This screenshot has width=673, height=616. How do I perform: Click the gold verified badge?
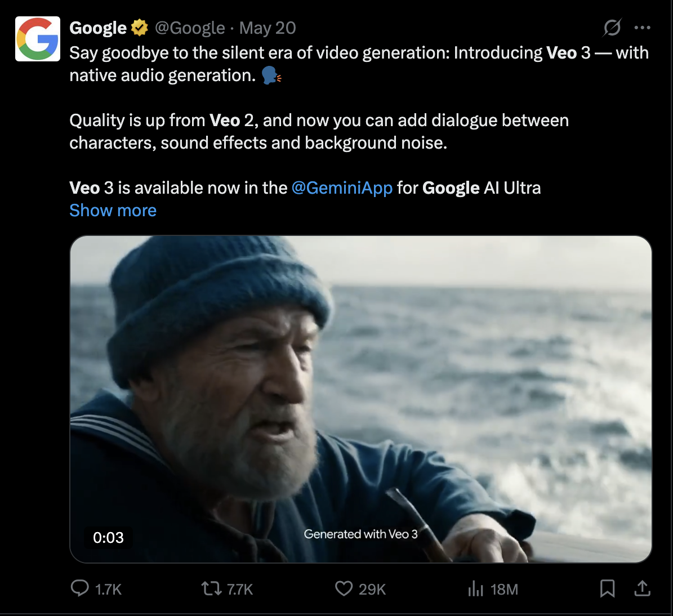pyautogui.click(x=139, y=27)
